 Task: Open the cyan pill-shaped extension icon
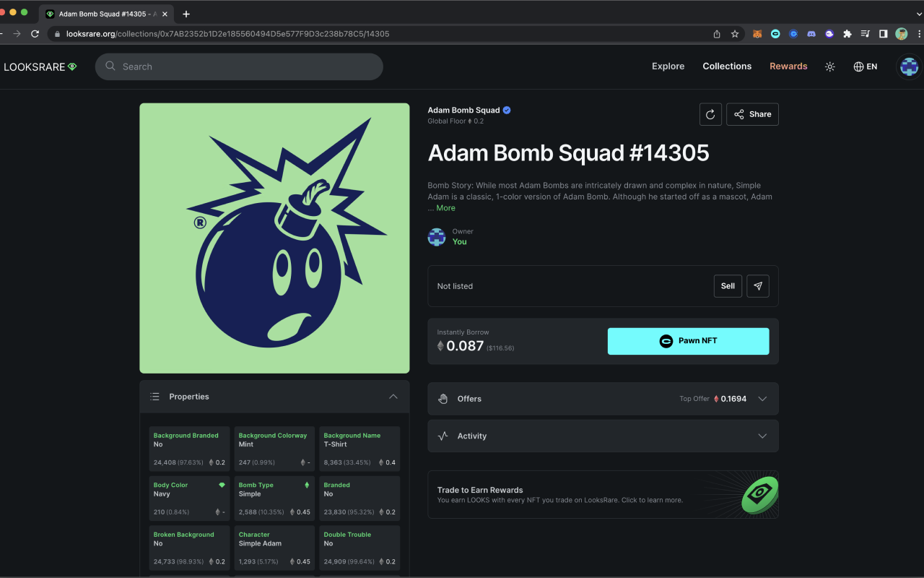coord(775,34)
